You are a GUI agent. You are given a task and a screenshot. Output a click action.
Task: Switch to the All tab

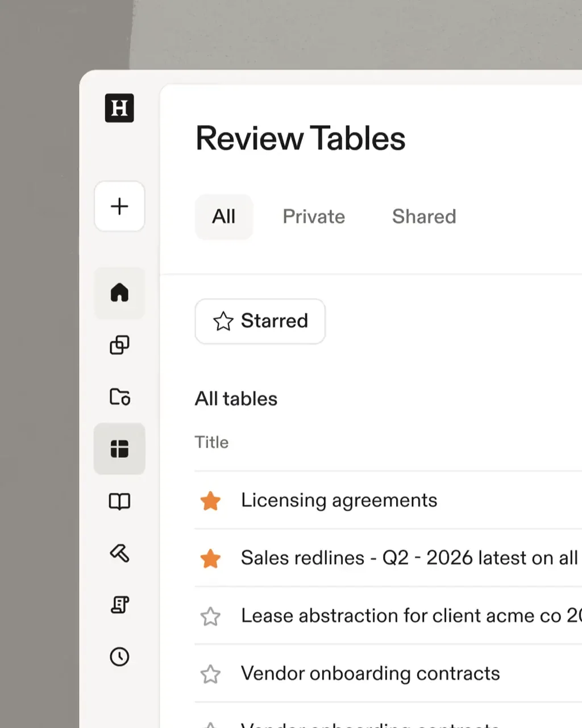(224, 217)
